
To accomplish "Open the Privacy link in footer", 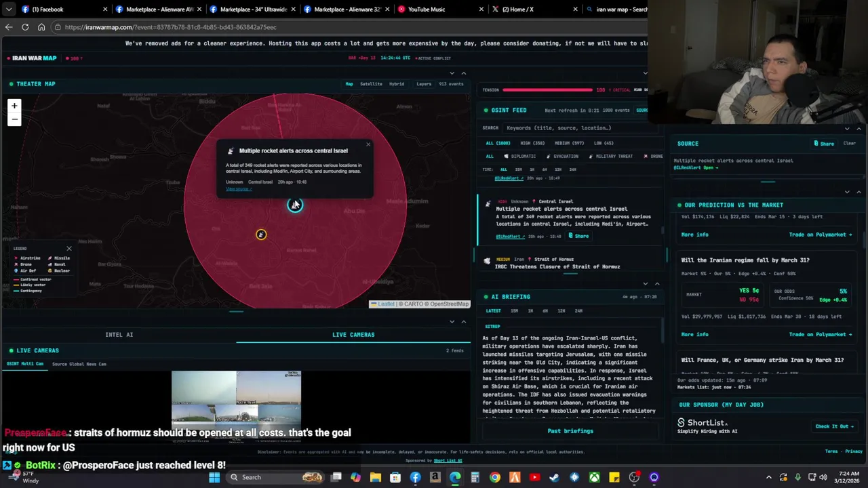I will tap(854, 451).
